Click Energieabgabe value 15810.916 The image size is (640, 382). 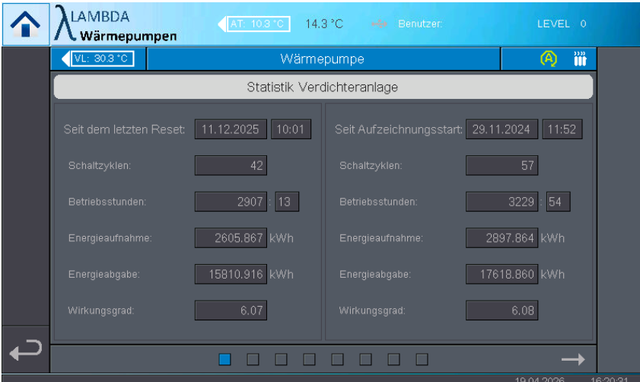231,274
